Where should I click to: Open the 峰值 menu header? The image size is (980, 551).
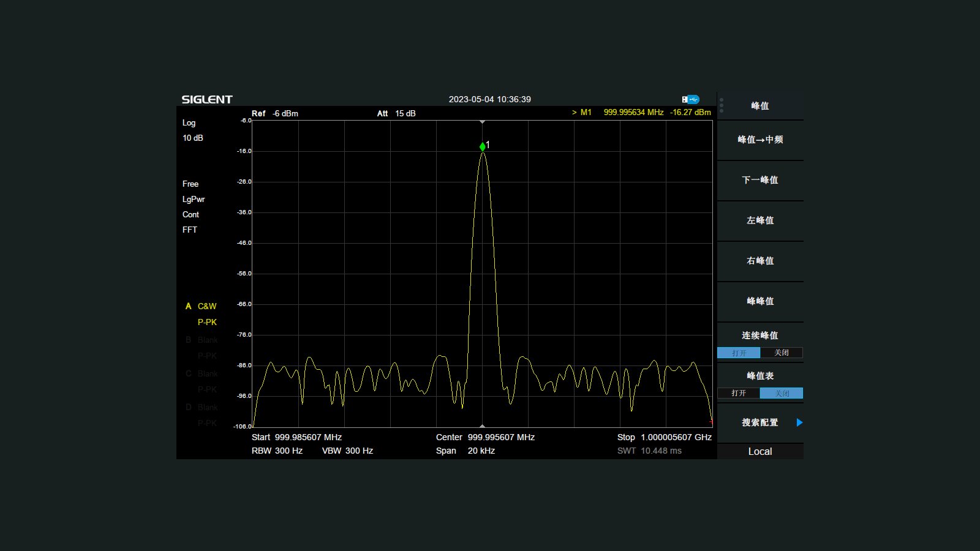[x=760, y=106]
